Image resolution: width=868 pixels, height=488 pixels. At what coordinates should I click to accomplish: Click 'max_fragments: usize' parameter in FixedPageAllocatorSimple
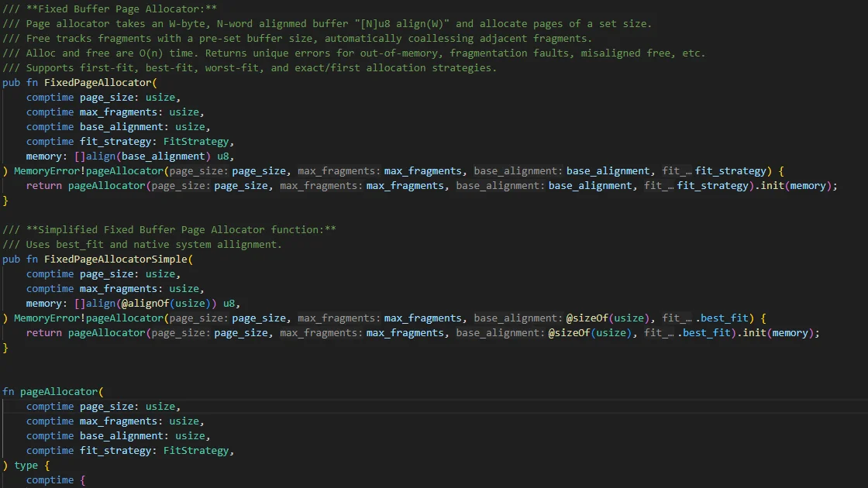[x=139, y=288]
